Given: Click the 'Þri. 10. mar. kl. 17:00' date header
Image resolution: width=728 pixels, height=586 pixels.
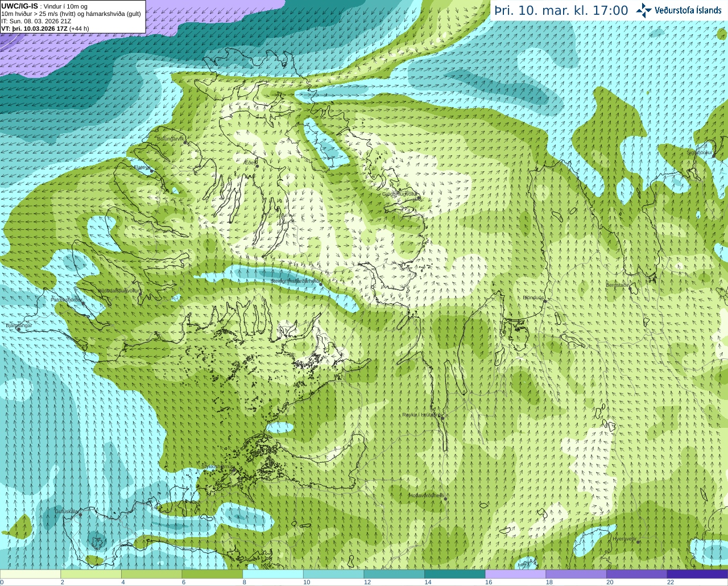Looking at the screenshot, I should click(561, 11).
